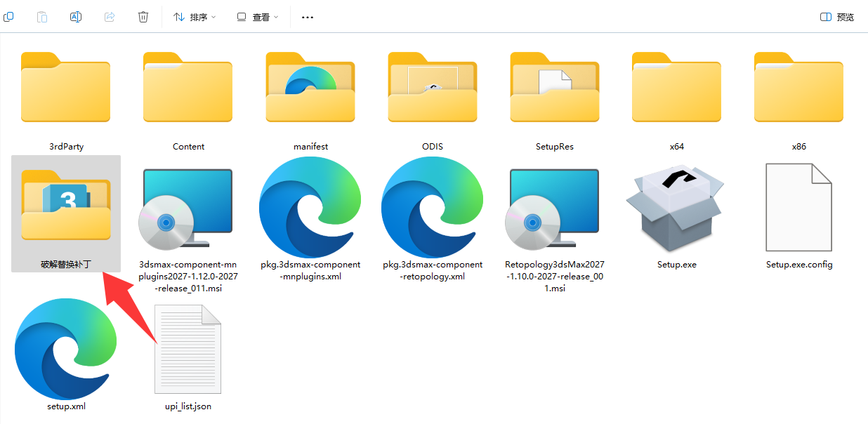
Task: Click the Delete trash can icon in toolbar
Action: 143,17
